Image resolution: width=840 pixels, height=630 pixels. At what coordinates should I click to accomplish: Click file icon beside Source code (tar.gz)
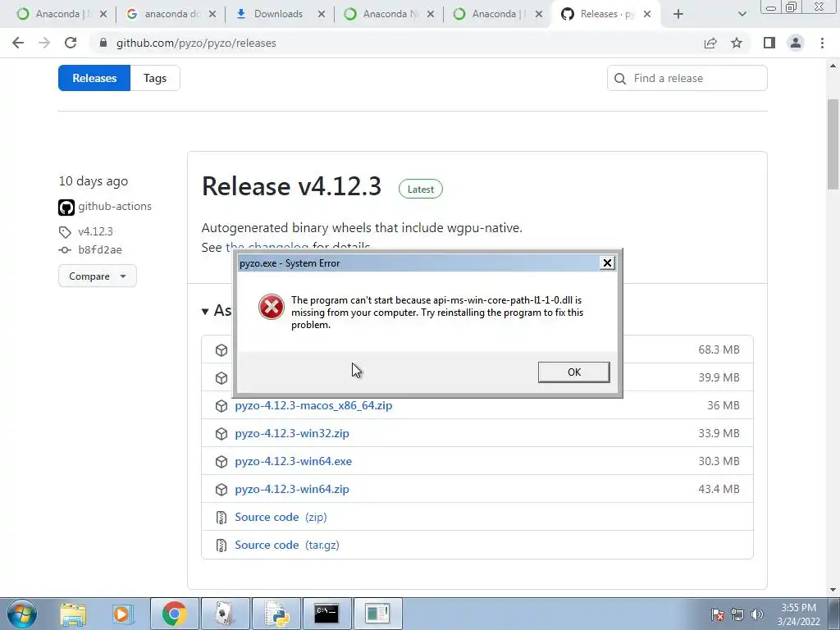click(221, 546)
